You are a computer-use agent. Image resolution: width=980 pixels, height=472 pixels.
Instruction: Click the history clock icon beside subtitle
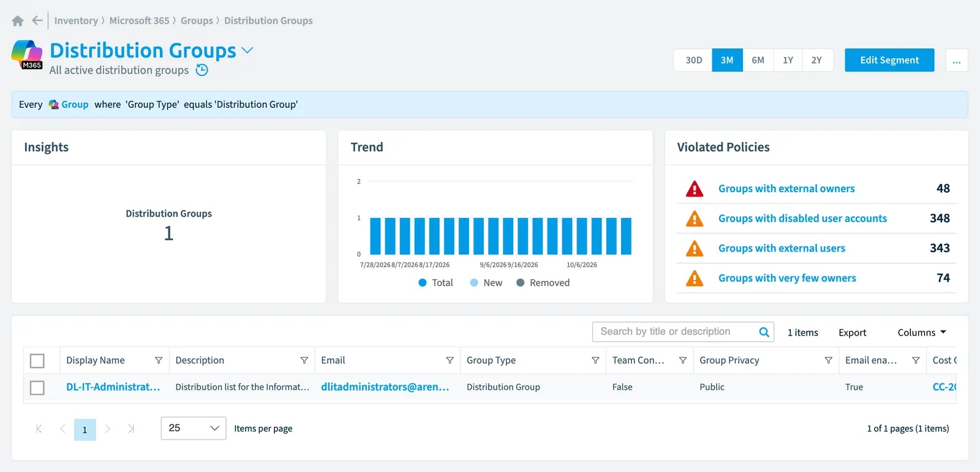[202, 70]
